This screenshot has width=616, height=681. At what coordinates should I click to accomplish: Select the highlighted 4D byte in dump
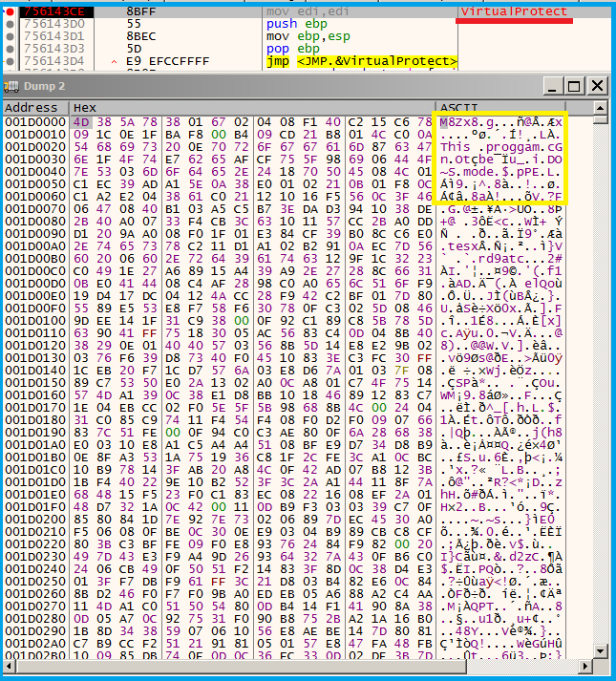pyautogui.click(x=81, y=122)
